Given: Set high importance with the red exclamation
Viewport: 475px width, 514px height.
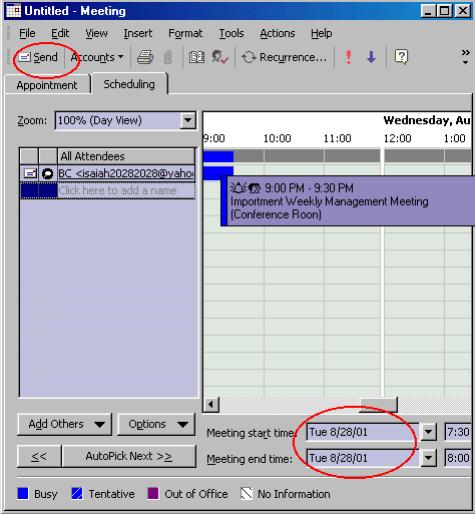Looking at the screenshot, I should click(349, 57).
